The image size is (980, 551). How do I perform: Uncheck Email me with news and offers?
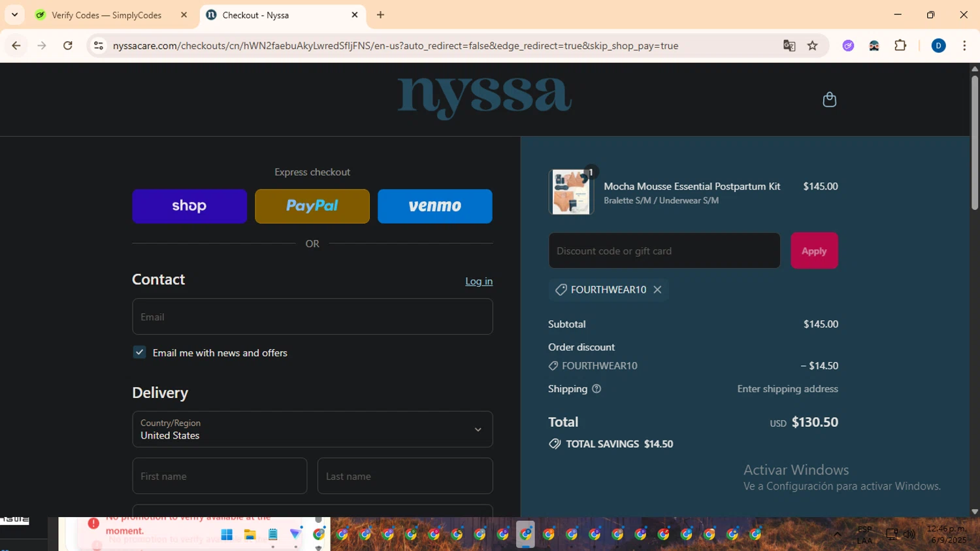(139, 352)
